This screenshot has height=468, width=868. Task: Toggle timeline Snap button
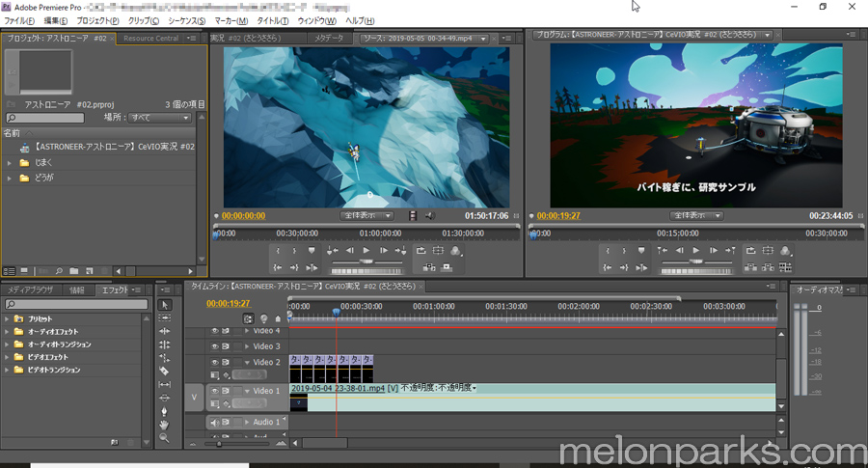tap(248, 318)
